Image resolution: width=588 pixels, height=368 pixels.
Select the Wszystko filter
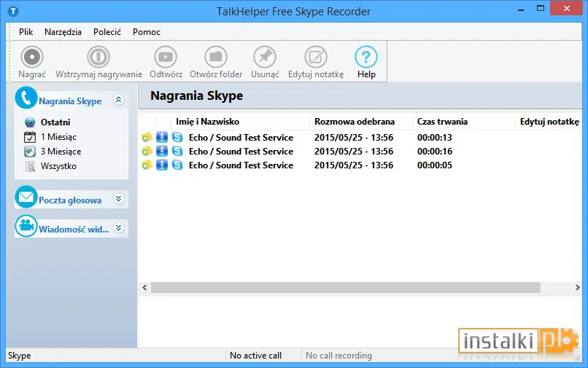[58, 166]
